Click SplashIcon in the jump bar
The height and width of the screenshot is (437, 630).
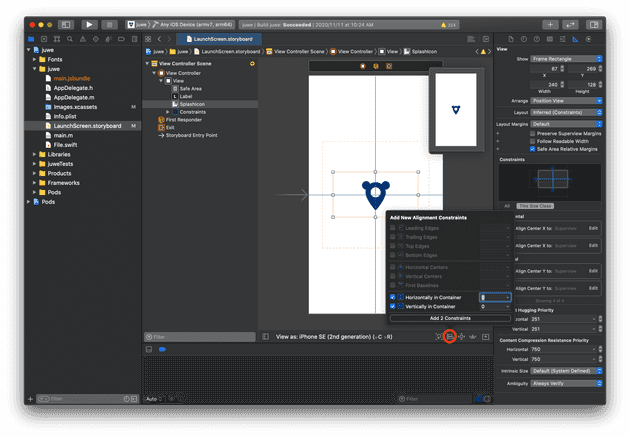pyautogui.click(x=420, y=51)
